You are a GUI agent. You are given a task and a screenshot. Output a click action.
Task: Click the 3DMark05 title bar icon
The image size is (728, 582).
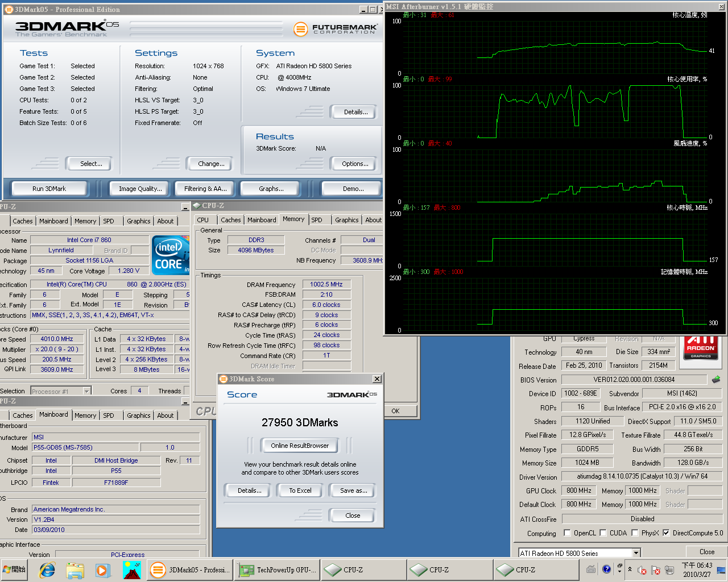9,9
